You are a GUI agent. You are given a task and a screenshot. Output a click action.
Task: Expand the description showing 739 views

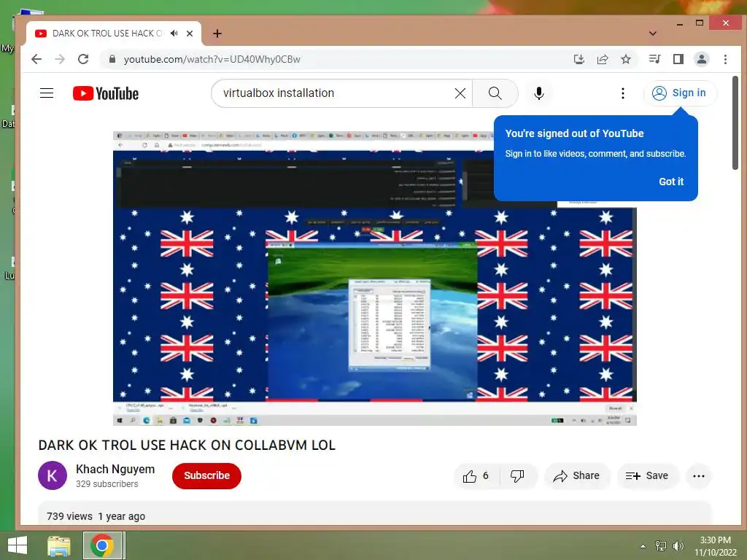(374, 514)
